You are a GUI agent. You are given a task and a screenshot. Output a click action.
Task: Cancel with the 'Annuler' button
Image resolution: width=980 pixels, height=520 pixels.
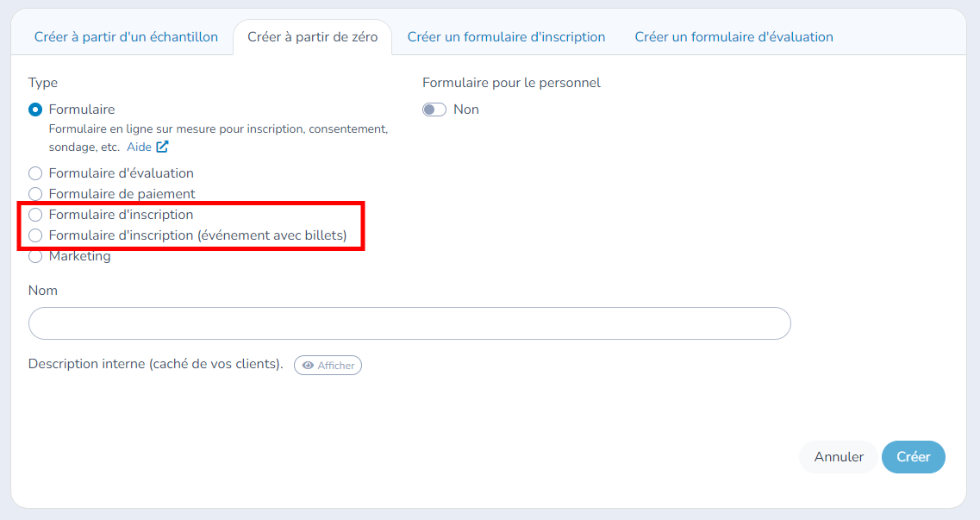839,457
